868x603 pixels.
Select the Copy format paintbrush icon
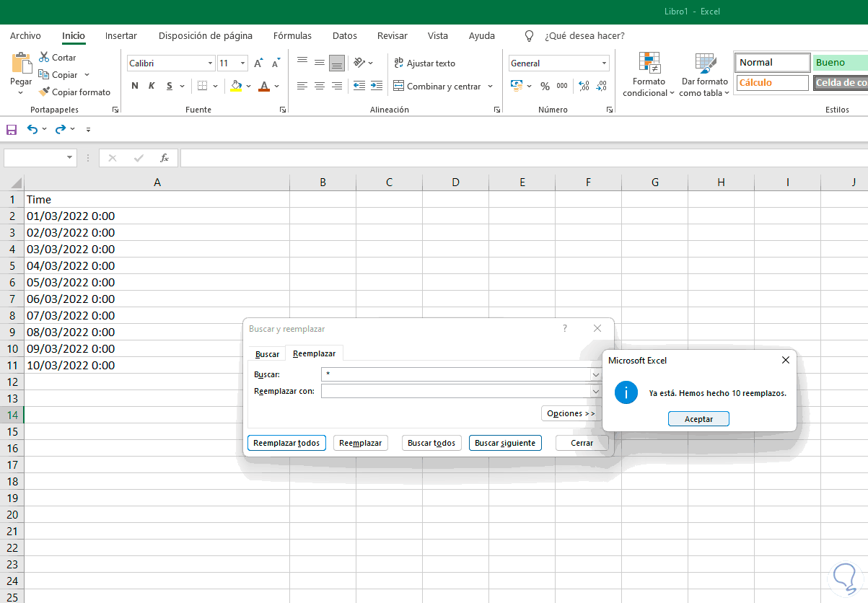click(44, 92)
